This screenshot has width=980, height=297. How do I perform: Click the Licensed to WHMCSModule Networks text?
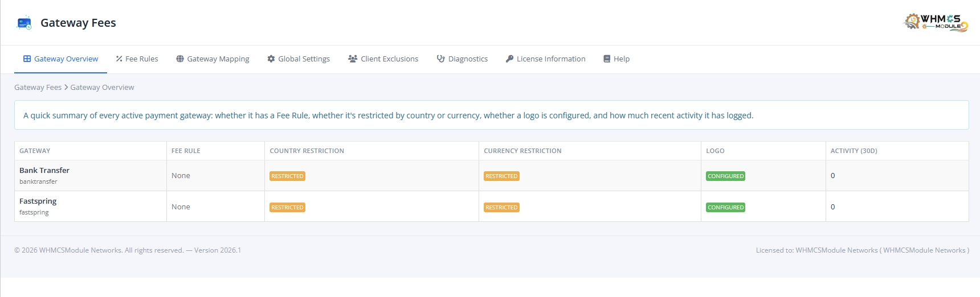tap(863, 250)
